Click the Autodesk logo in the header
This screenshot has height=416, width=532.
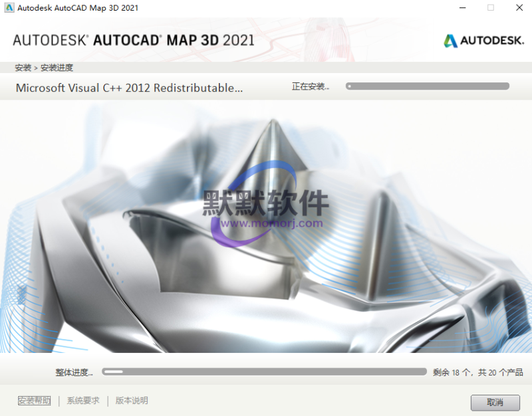click(482, 41)
